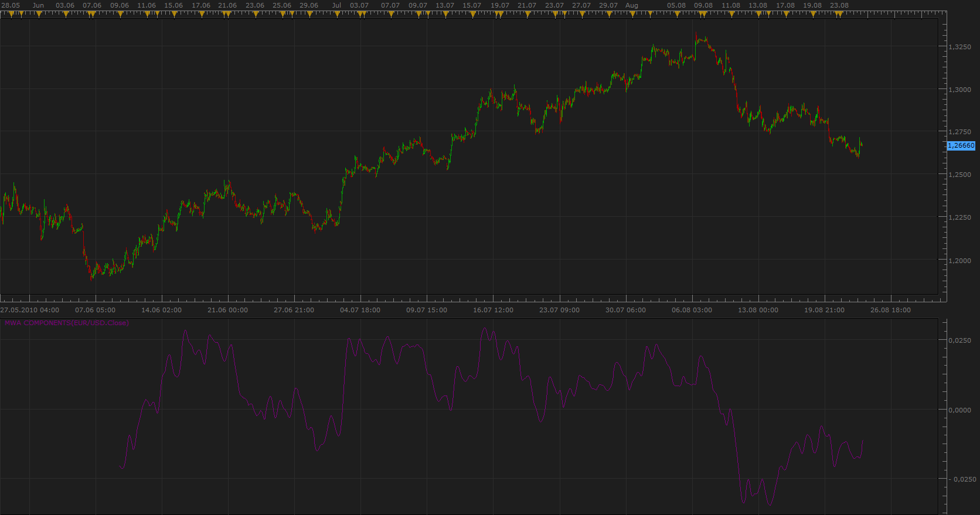Select the 04.07 18:00 time label
Image resolution: width=980 pixels, height=515 pixels.
360,310
